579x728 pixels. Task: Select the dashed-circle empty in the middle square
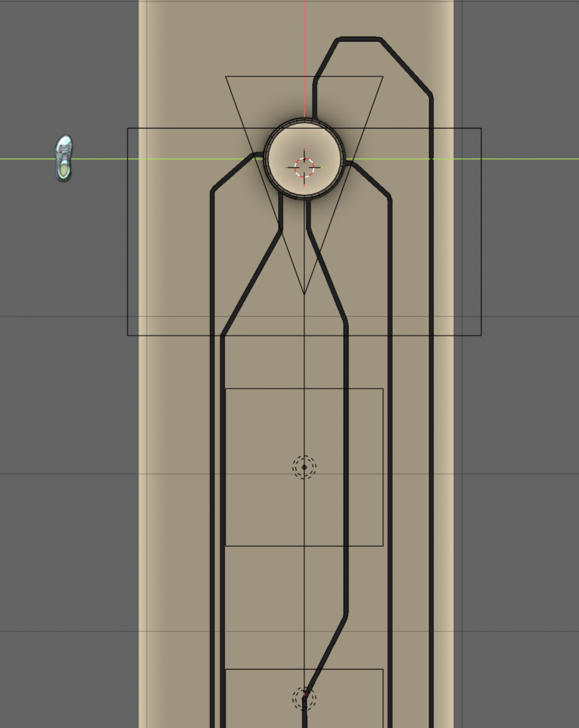point(304,467)
